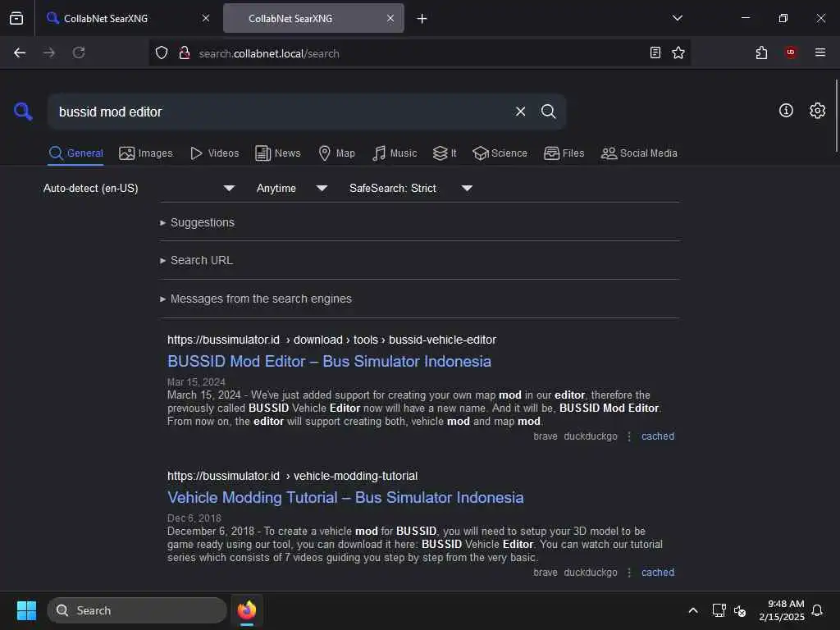Image resolution: width=840 pixels, height=630 pixels.
Task: Open a new tab
Action: click(422, 19)
